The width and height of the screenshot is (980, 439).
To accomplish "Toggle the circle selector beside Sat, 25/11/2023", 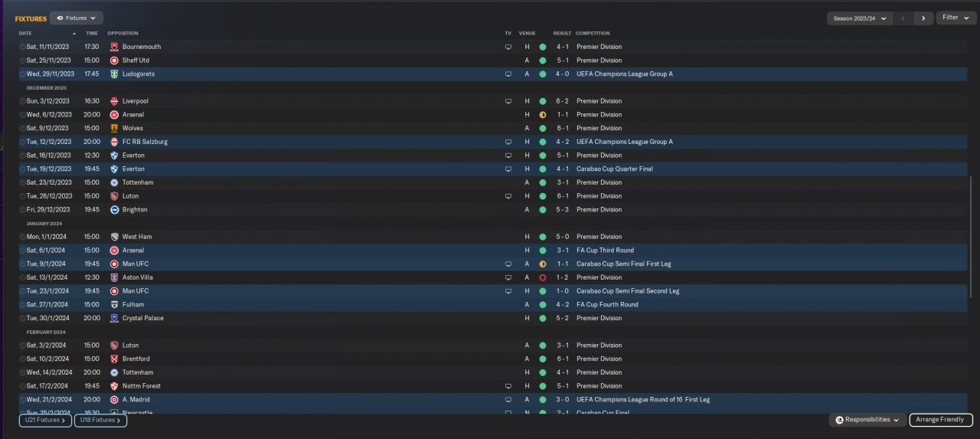I will tap(22, 61).
